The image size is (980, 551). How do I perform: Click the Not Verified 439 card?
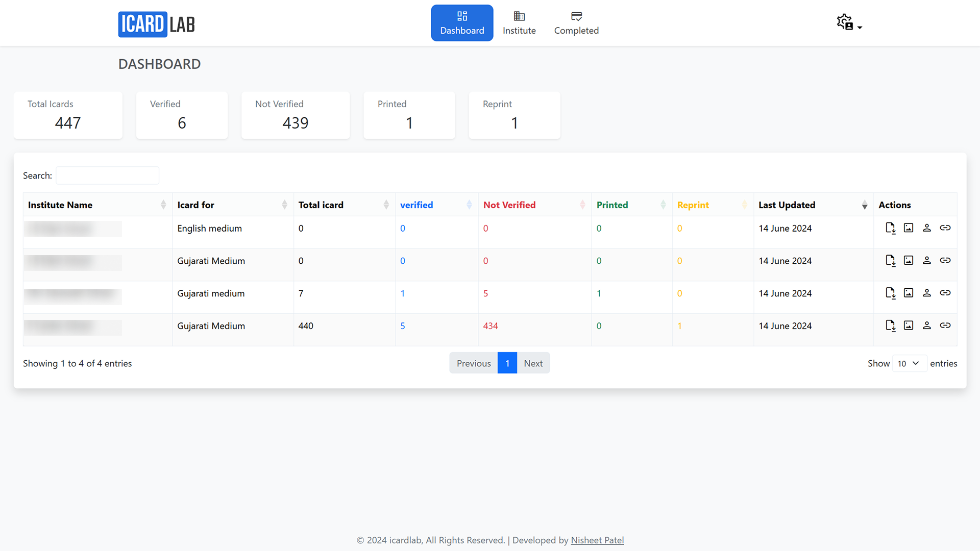296,115
